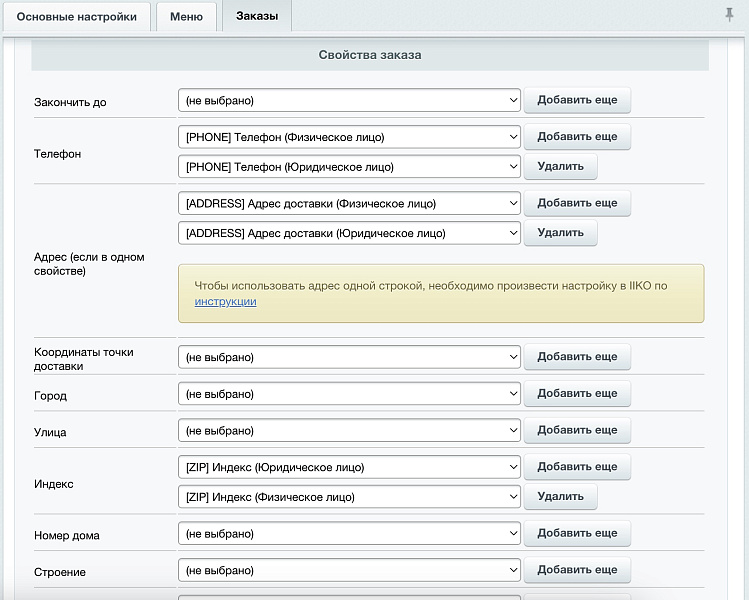Click the Индекс field label

pos(54,484)
